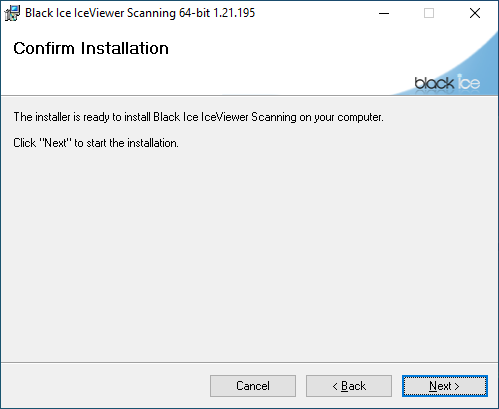499x409 pixels.
Task: Click the installer package icon in title bar
Action: (12, 13)
